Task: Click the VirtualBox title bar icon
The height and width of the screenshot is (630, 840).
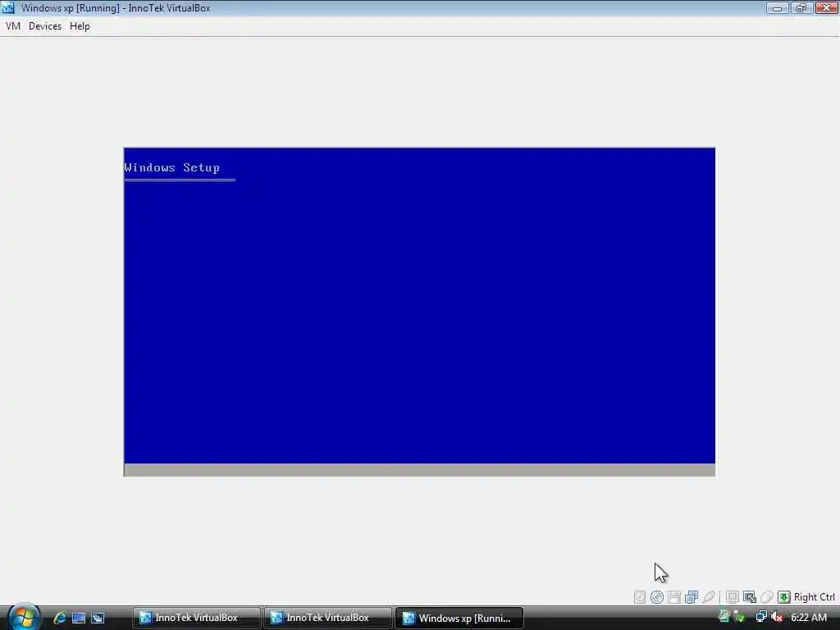Action: pyautogui.click(x=8, y=7)
